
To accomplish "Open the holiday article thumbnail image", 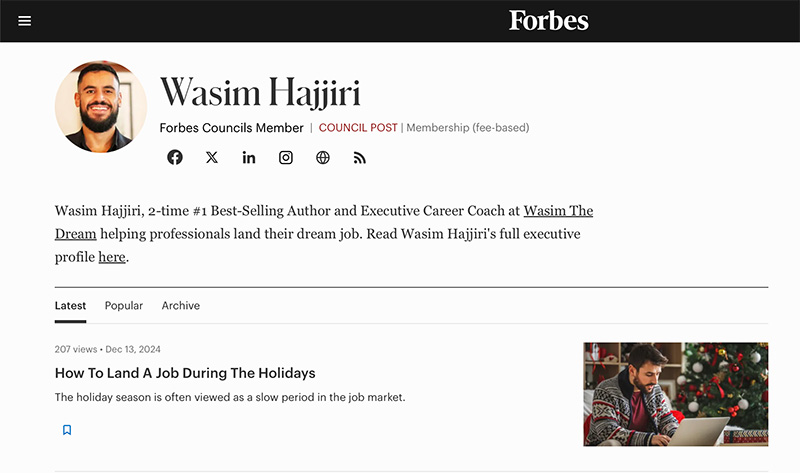I will 676,394.
